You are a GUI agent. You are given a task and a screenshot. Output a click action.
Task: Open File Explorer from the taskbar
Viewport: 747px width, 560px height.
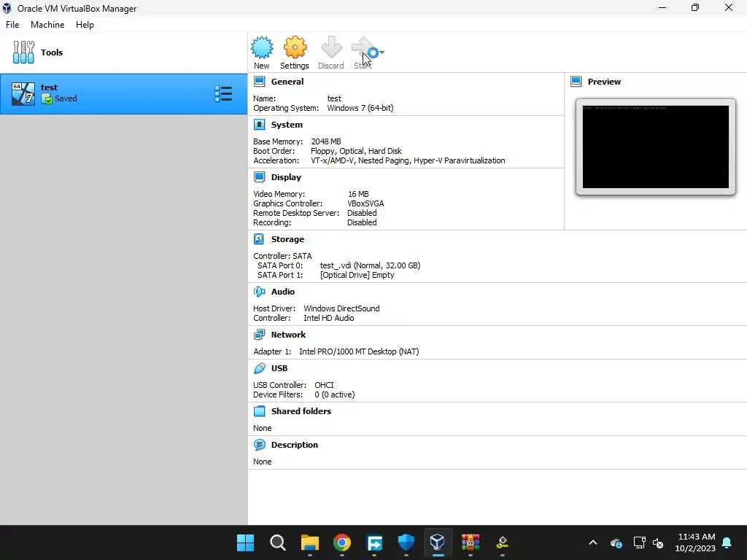(x=309, y=542)
